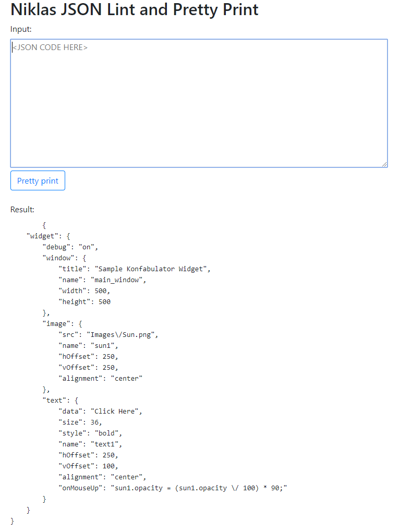The image size is (398, 532).
Task: Click the '"width": 500,' line
Action: [84, 291]
